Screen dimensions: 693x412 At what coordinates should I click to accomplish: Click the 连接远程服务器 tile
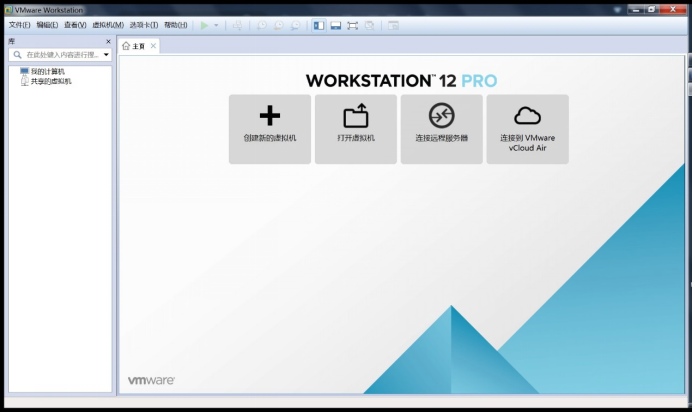click(442, 129)
